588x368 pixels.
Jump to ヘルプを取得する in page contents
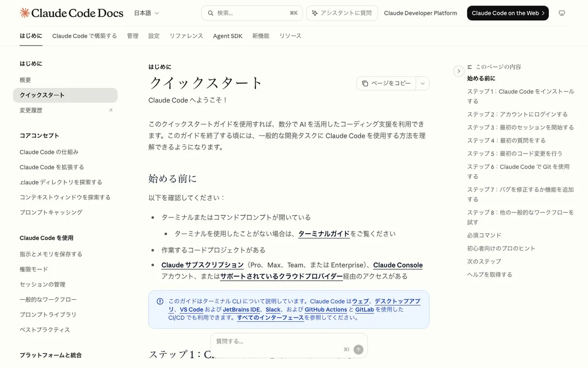pyautogui.click(x=490, y=274)
